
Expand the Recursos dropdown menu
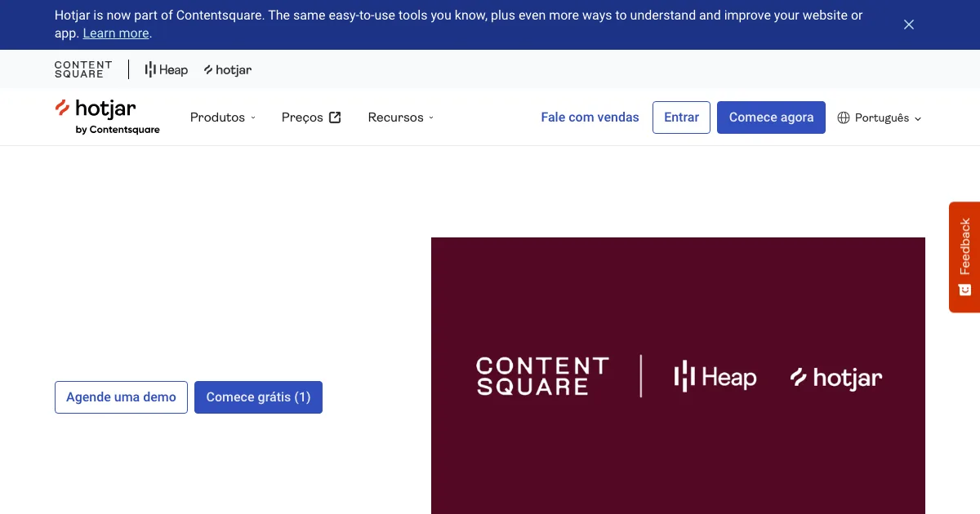pyautogui.click(x=400, y=117)
